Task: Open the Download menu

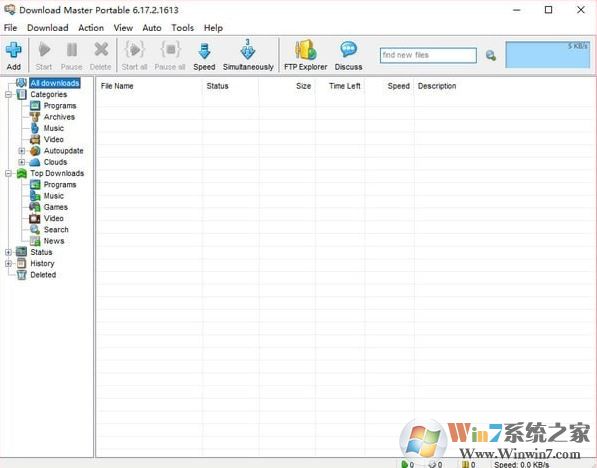Action: pyautogui.click(x=48, y=28)
